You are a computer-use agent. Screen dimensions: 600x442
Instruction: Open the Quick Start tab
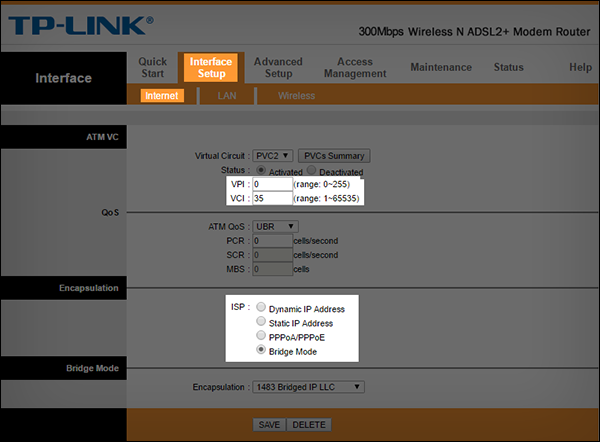(153, 67)
